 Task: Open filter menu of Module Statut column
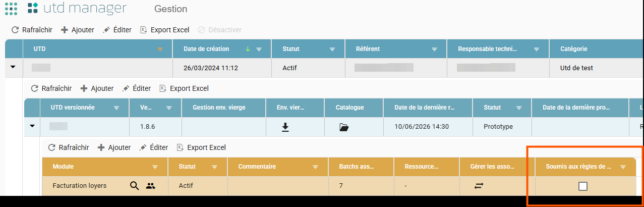pyautogui.click(x=214, y=167)
